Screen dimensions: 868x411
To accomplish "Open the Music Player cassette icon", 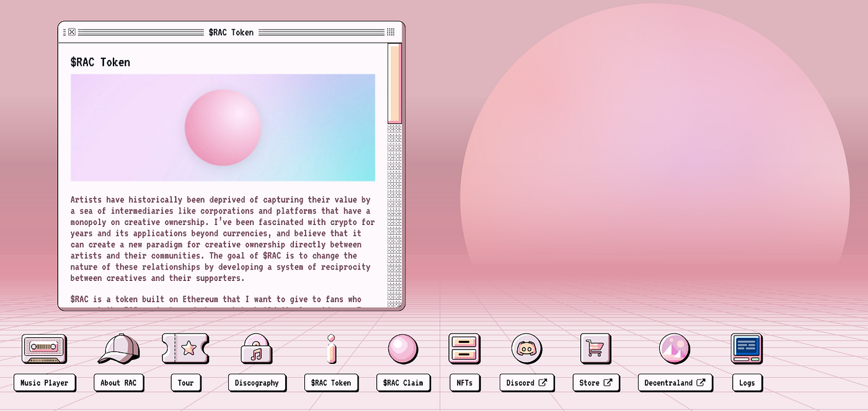I will [x=44, y=349].
